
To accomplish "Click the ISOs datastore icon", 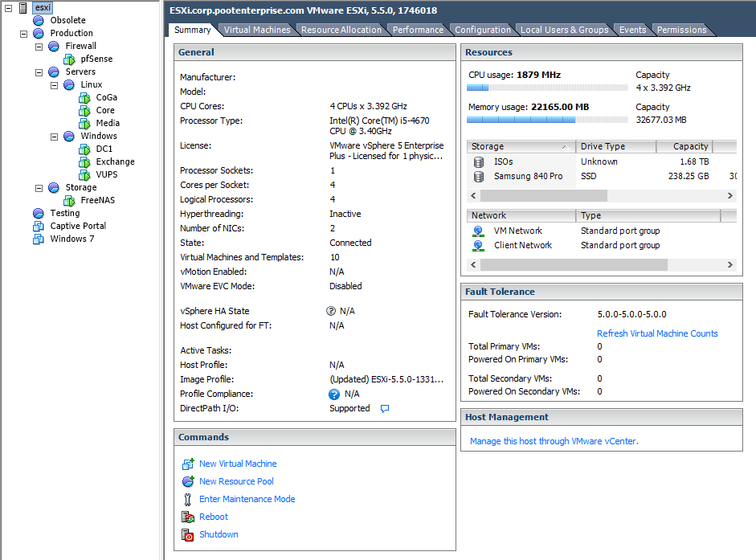I will (x=479, y=162).
